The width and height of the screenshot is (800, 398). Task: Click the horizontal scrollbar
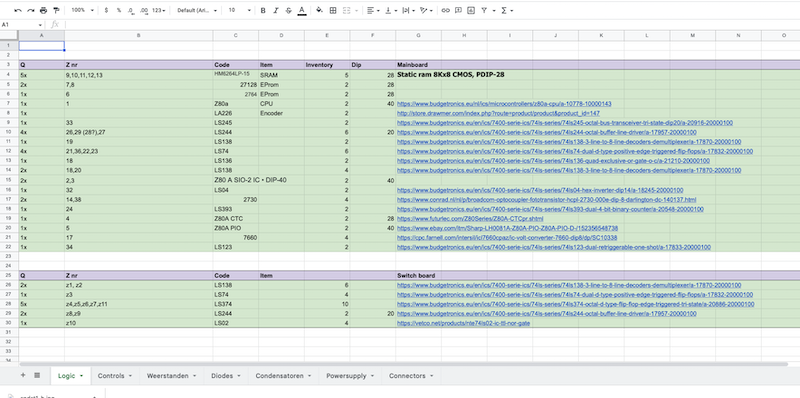[403, 364]
